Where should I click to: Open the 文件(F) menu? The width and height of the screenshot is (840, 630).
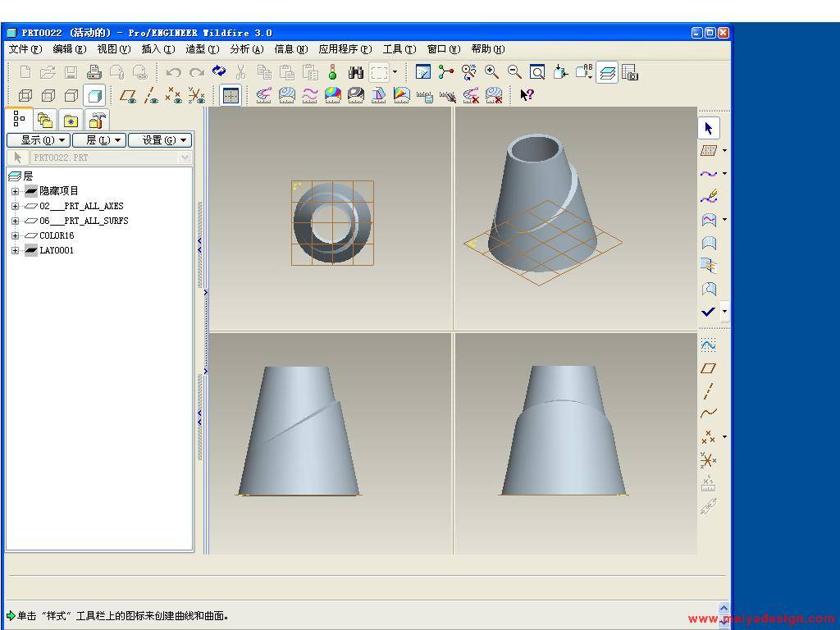25,49
